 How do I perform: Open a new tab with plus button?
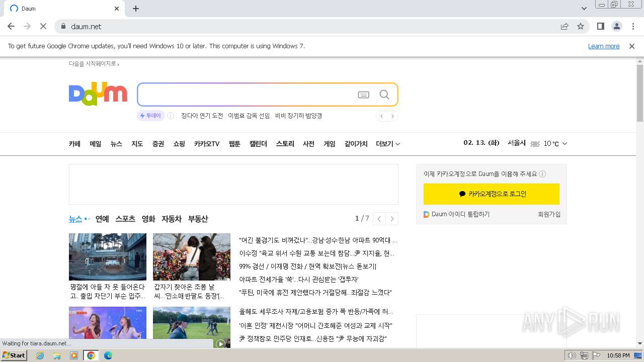[x=136, y=9]
